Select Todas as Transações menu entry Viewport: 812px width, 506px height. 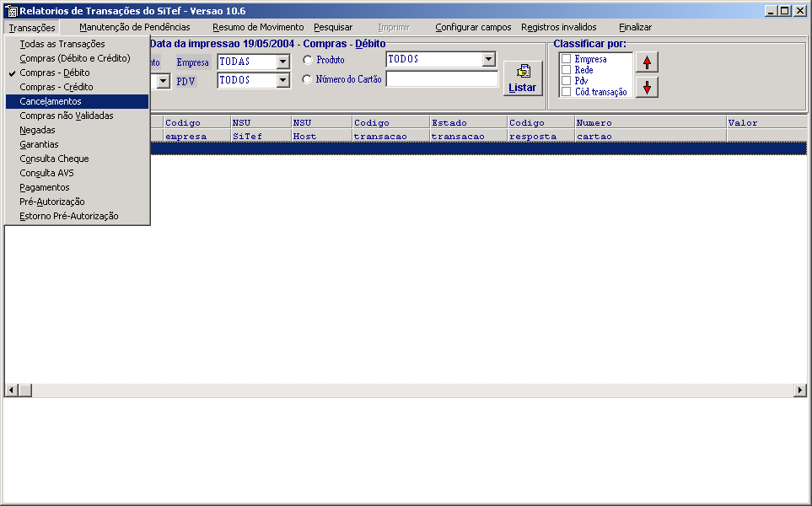78,44
